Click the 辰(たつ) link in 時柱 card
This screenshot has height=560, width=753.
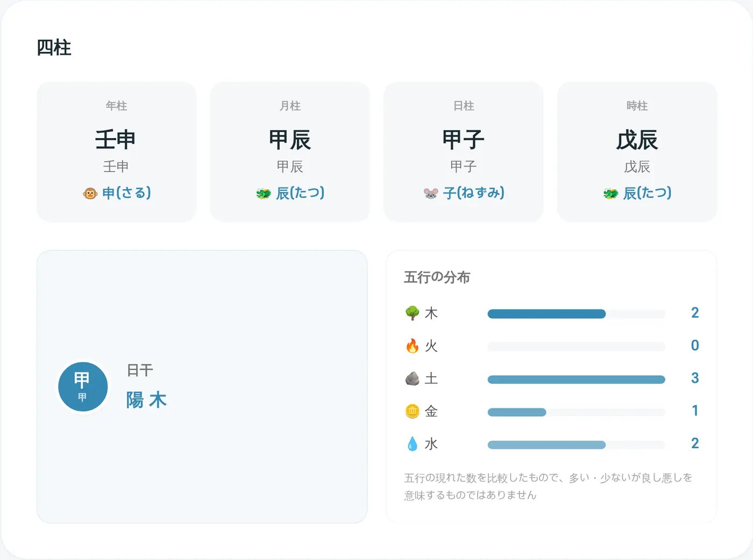[x=647, y=193]
